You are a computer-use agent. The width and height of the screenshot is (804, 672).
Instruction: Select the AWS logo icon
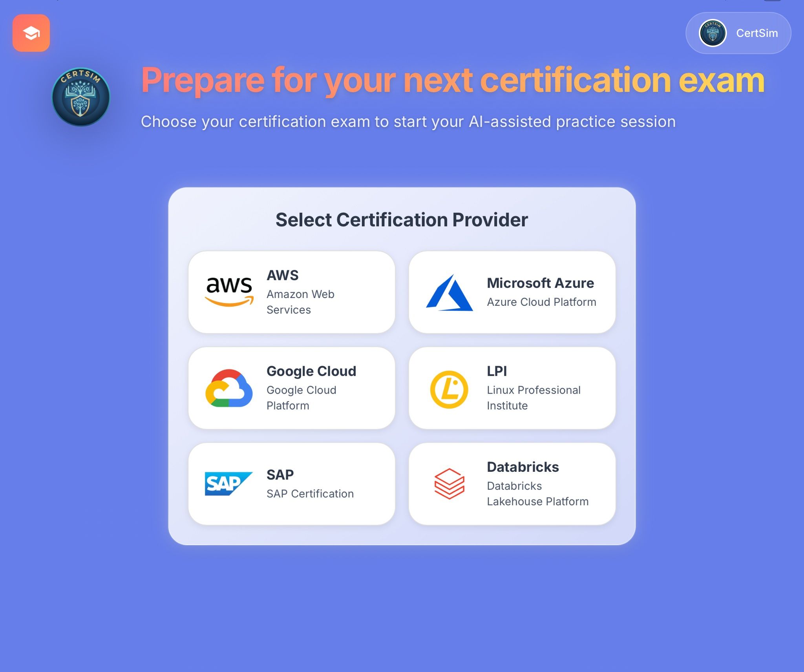pos(229,292)
